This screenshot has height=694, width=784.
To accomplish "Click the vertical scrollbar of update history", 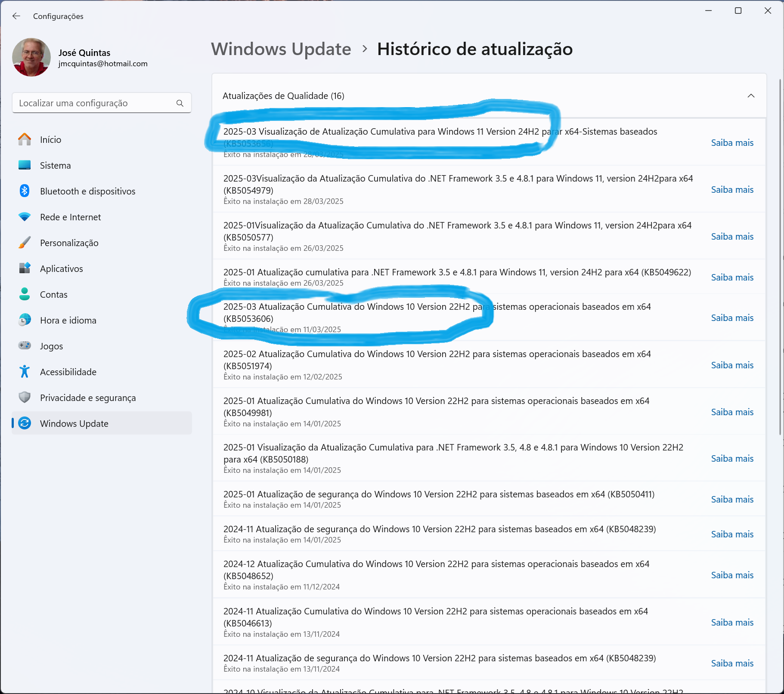I will point(780,257).
